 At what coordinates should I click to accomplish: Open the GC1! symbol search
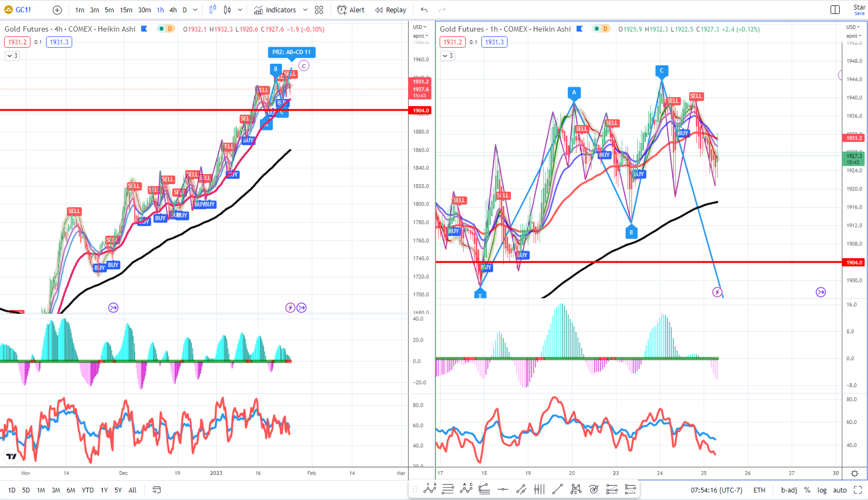[x=18, y=10]
